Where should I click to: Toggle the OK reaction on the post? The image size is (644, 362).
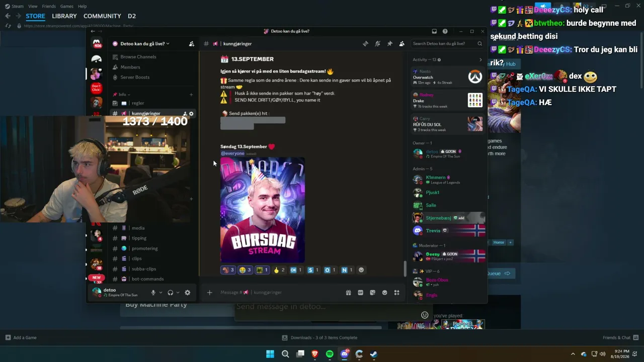tap(296, 270)
